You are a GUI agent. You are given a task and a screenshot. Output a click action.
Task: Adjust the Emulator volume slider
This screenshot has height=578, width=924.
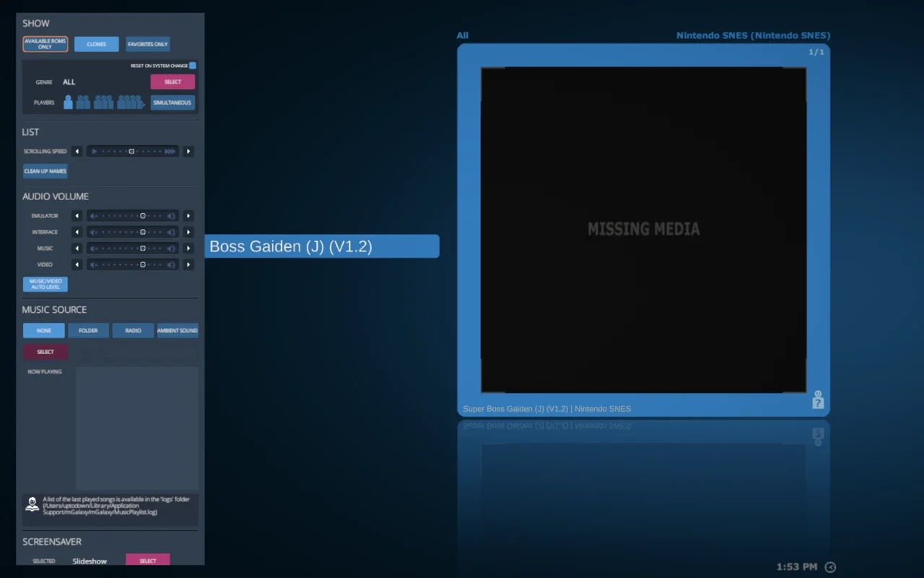133,216
